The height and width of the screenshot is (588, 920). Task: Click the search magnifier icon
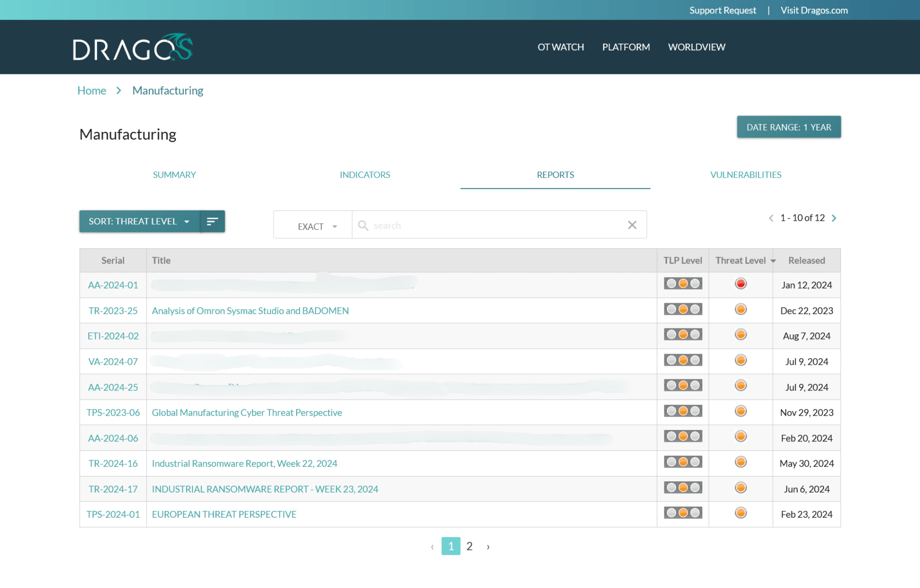click(x=363, y=226)
